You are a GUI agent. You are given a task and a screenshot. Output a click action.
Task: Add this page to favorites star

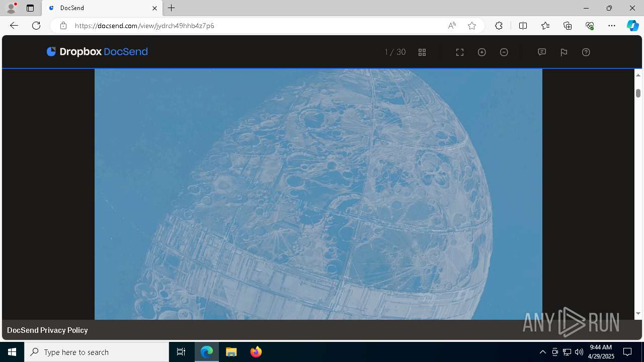(x=472, y=26)
